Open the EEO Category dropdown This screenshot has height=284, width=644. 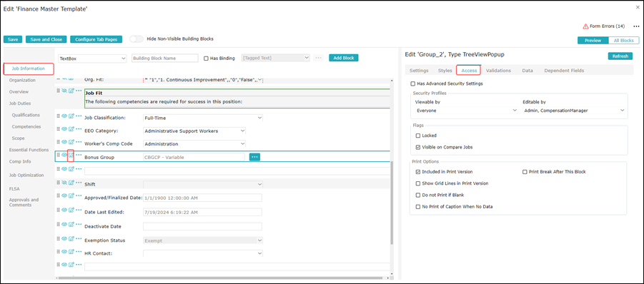[x=194, y=131]
